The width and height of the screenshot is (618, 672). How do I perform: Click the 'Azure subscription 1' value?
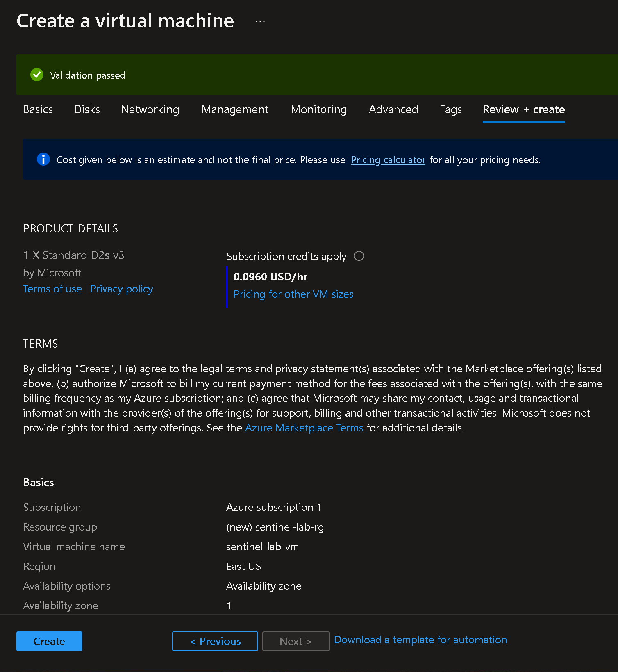tap(274, 508)
